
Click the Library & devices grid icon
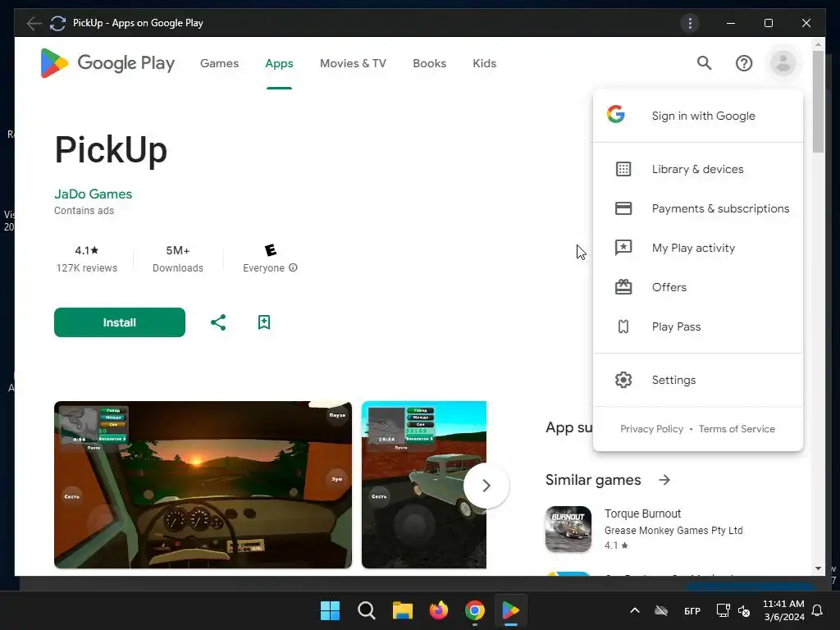click(x=623, y=169)
